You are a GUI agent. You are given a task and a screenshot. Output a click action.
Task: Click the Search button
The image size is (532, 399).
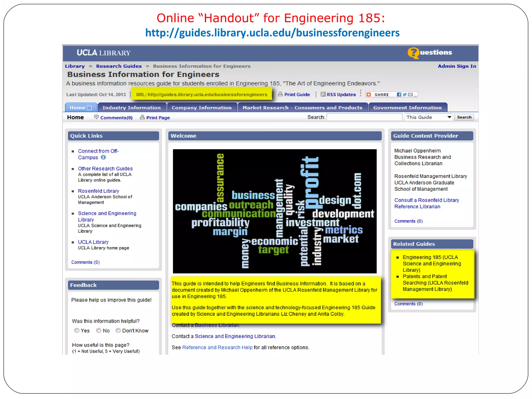tap(464, 117)
